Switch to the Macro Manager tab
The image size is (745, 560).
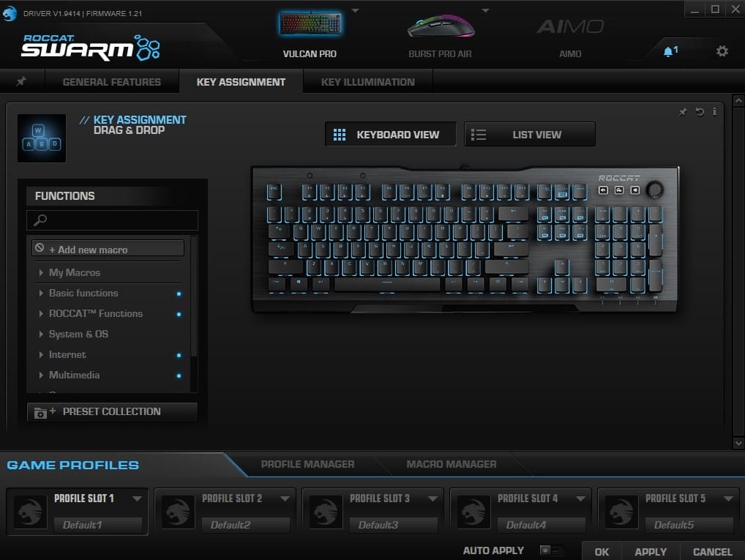click(x=451, y=464)
